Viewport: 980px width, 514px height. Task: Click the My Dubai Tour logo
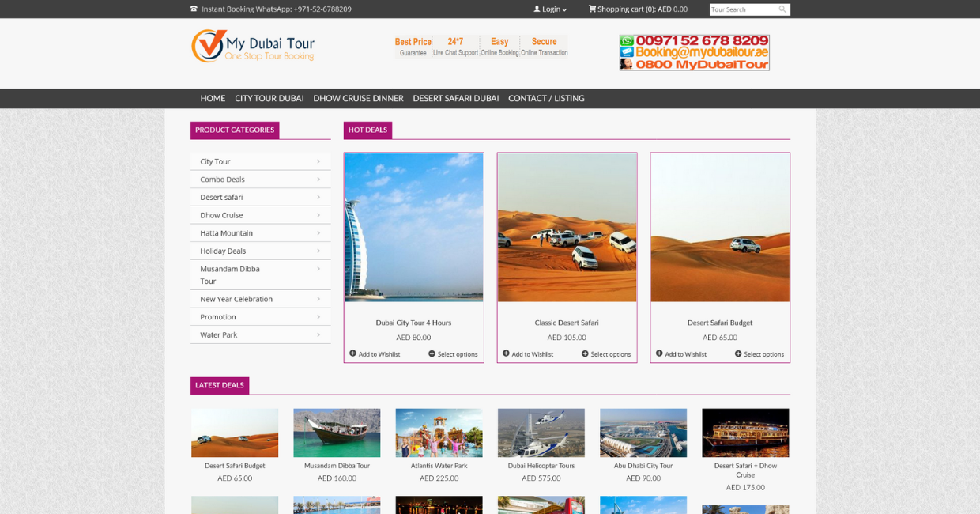pyautogui.click(x=253, y=46)
